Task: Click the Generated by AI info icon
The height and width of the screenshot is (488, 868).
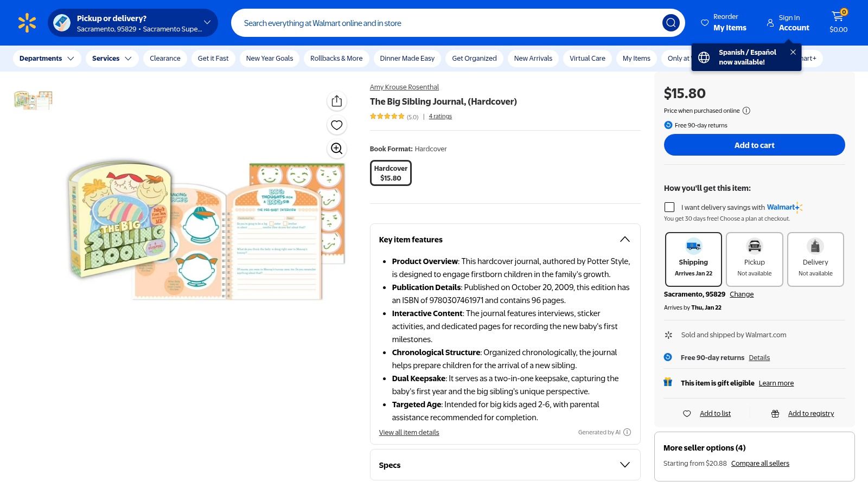Action: click(x=627, y=432)
